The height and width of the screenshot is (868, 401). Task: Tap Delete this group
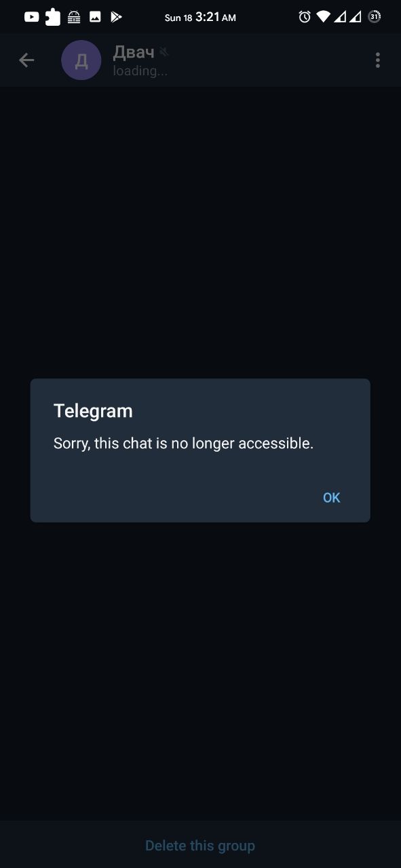(x=200, y=846)
